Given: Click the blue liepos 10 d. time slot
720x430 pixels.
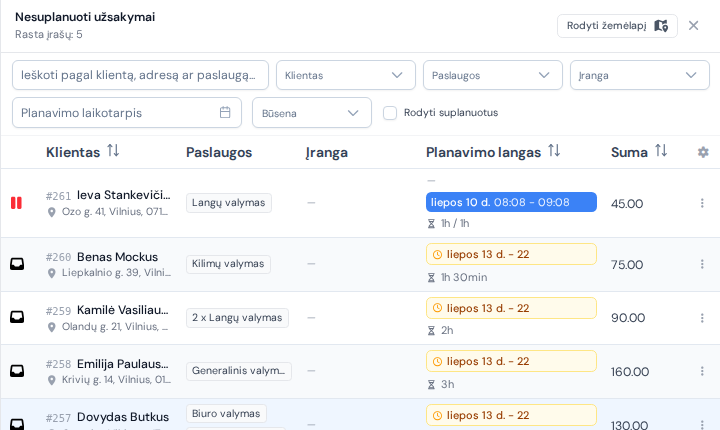Looking at the screenshot, I should pyautogui.click(x=511, y=202).
